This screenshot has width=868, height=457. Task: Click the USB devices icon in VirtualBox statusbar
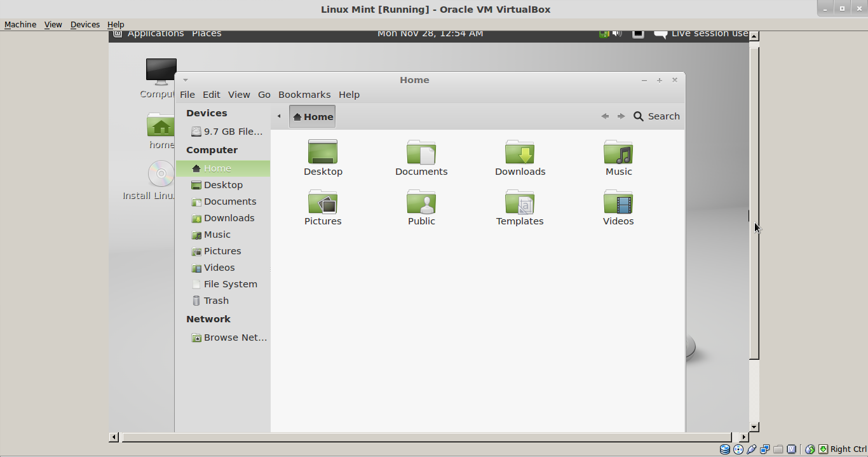(752, 449)
